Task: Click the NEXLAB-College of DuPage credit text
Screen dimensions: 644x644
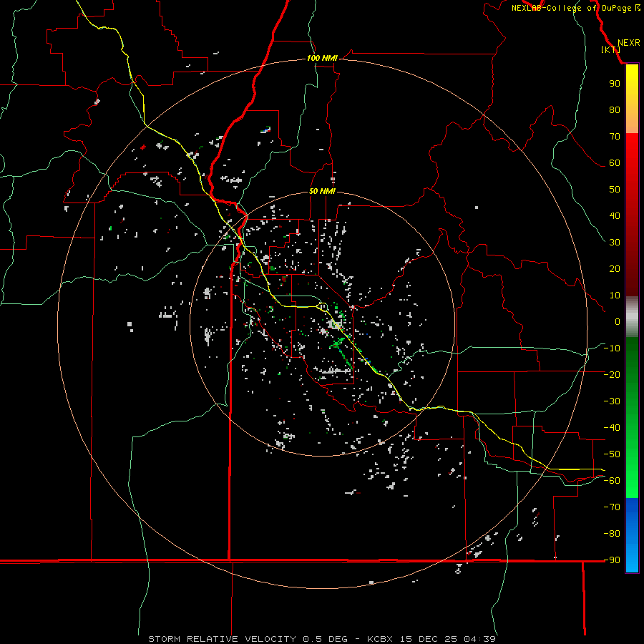Action: (571, 8)
